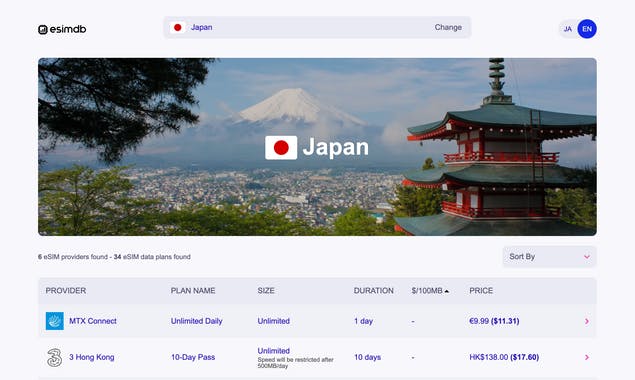This screenshot has width=635, height=380.
Task: Click the 3 Hong Kong provider logo
Action: pyautogui.click(x=55, y=357)
